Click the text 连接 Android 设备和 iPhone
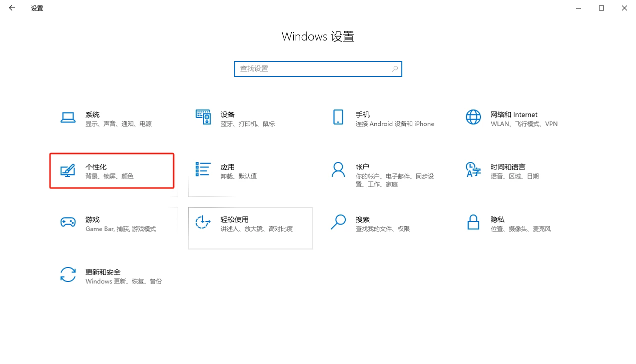Viewport: 636px width, 364px height. (395, 124)
